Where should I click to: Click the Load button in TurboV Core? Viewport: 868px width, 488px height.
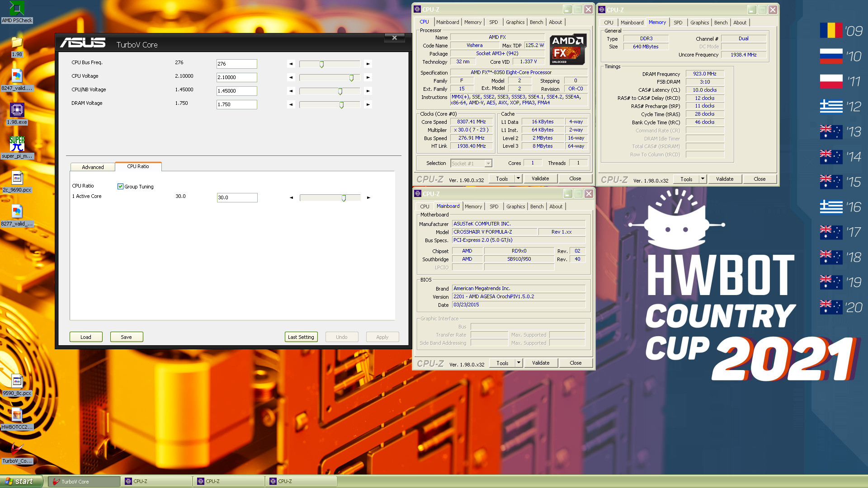[x=86, y=337]
